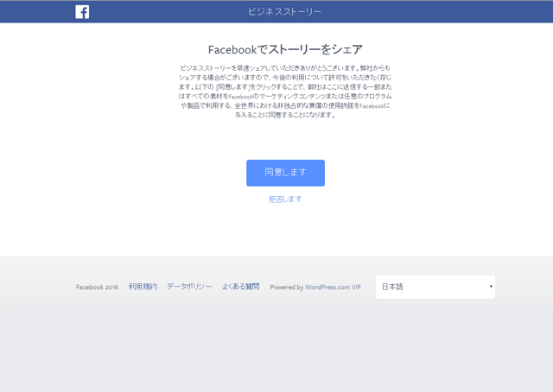This screenshot has width=553, height=392.
Task: Click the Facebook 2016 footer text
Action: [97, 287]
